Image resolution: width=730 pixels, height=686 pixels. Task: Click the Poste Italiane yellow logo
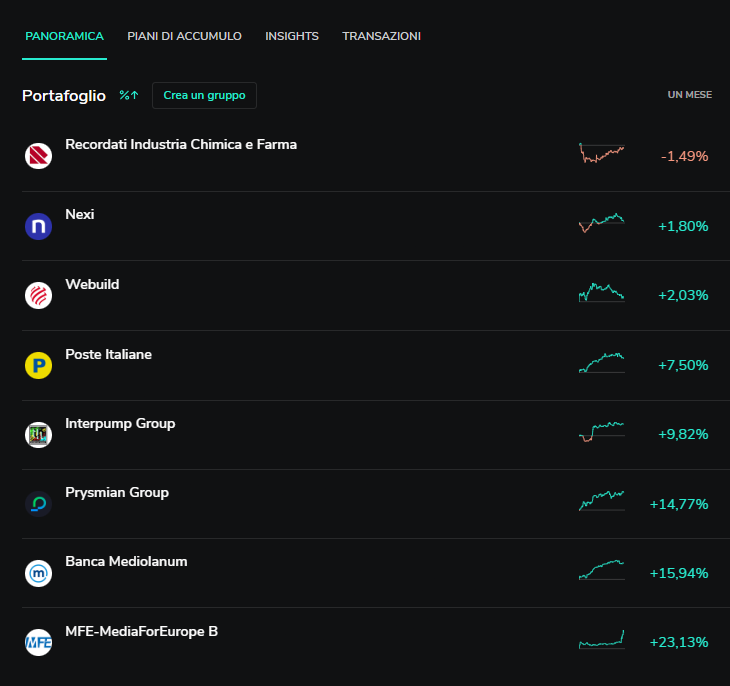point(38,365)
